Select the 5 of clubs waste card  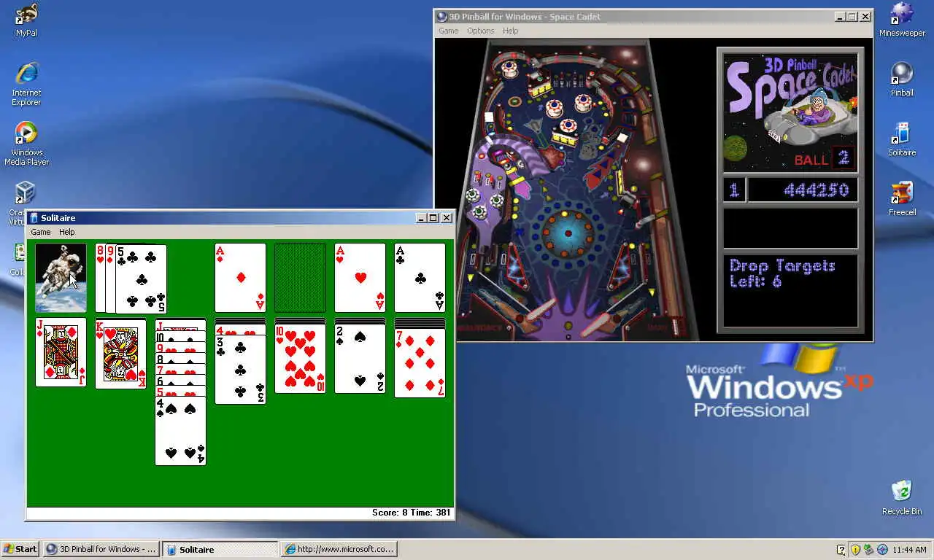pyautogui.click(x=141, y=279)
